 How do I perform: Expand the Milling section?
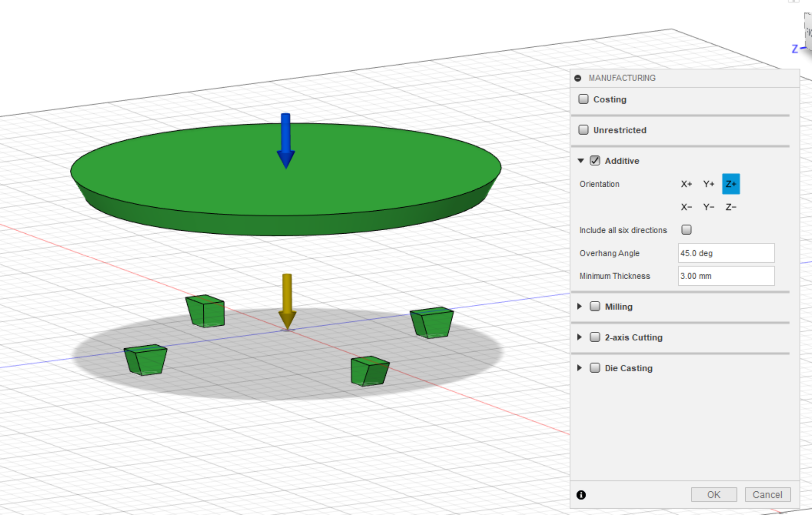tap(580, 306)
